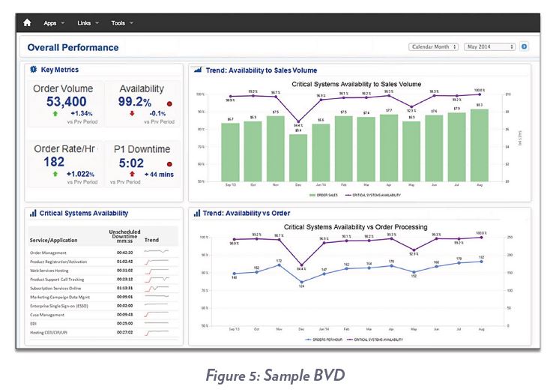The height and width of the screenshot is (392, 556).
Task: Open the Links menu
Action: tap(88, 23)
